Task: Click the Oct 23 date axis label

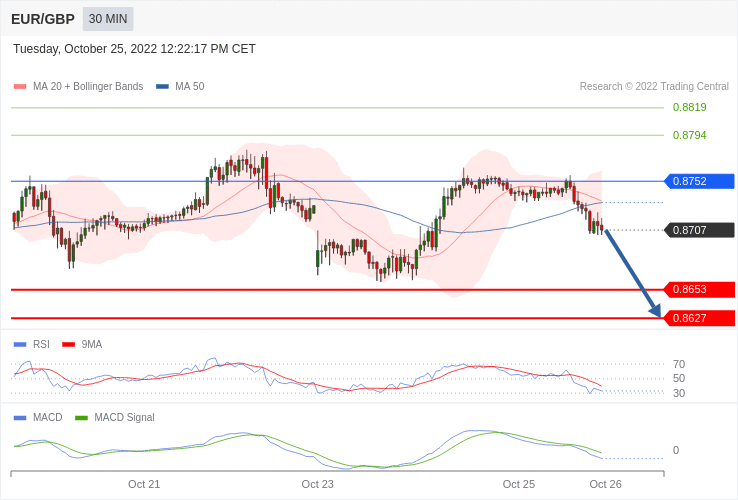Action: (318, 484)
